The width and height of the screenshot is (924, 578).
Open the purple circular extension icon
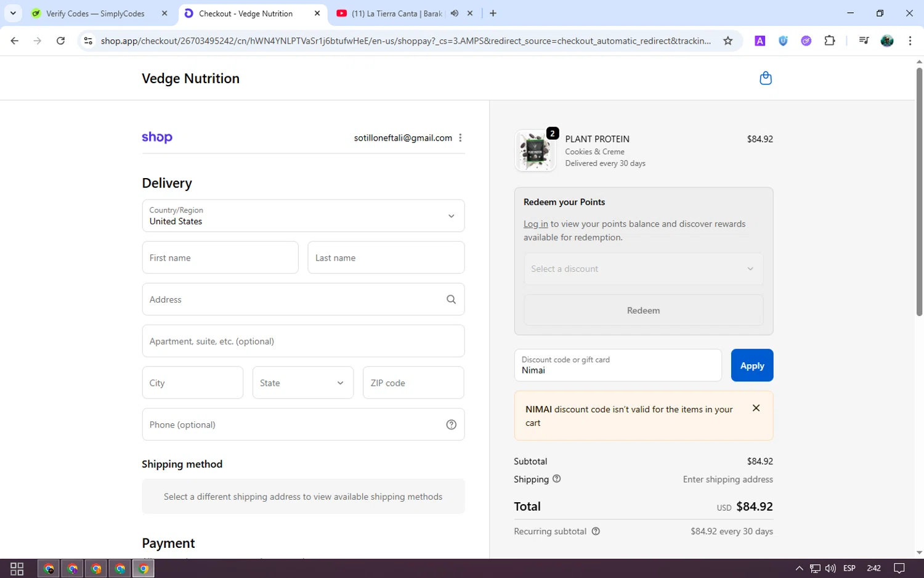tap(806, 41)
